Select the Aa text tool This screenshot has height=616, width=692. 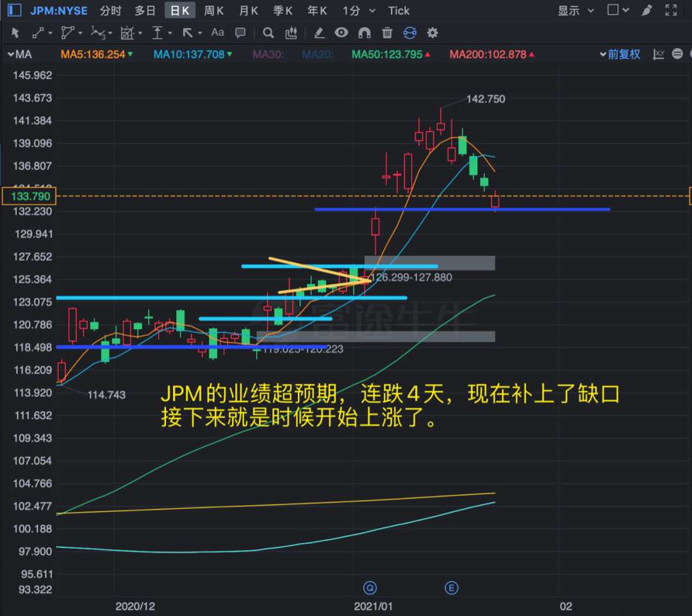[x=218, y=33]
